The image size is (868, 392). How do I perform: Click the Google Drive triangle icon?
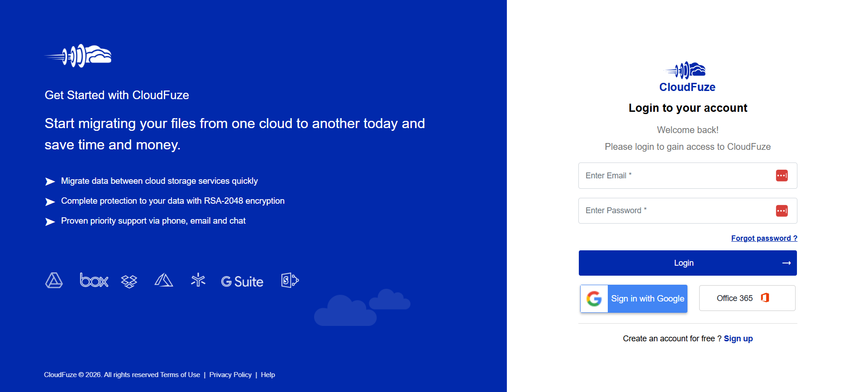click(54, 281)
